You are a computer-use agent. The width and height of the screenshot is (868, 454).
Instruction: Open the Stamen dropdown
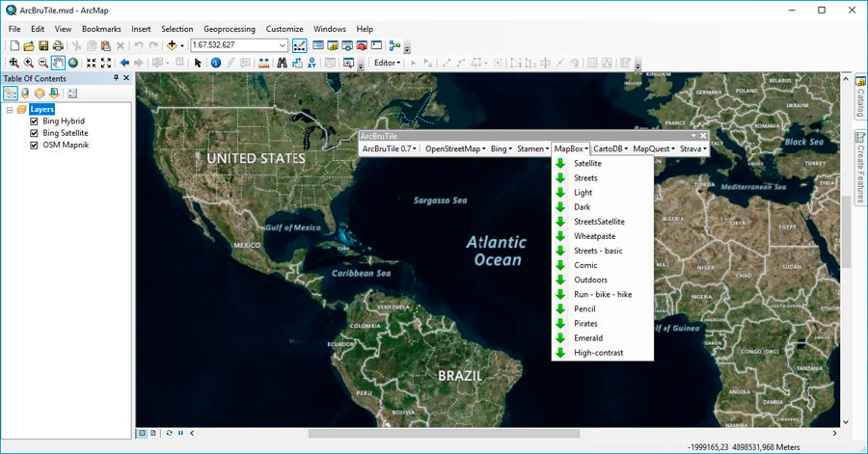(x=532, y=148)
